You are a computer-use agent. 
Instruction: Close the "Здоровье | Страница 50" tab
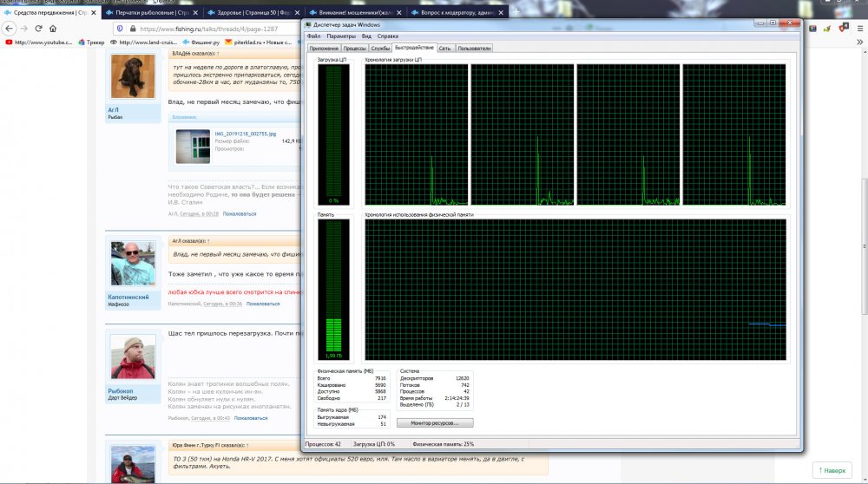coord(297,12)
